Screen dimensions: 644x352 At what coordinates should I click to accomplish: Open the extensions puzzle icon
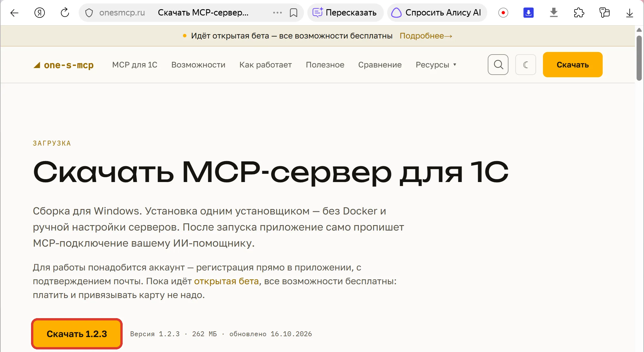pyautogui.click(x=579, y=13)
